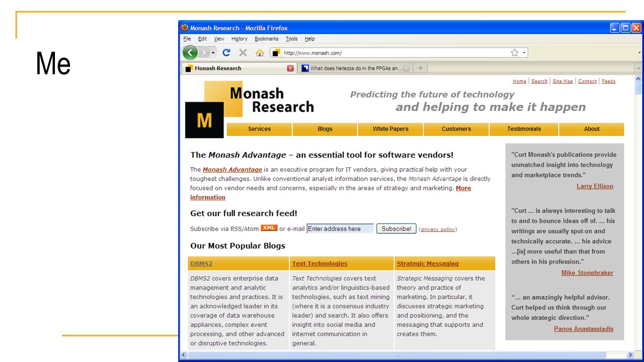
Task: Open the Edit menu
Action: pyautogui.click(x=203, y=39)
